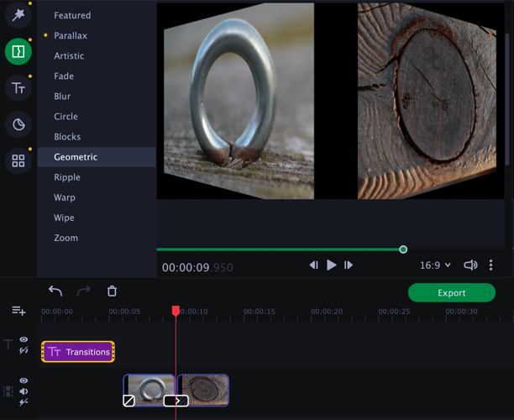This screenshot has width=514, height=420.
Task: Toggle visibility of the title track
Action: coord(24,340)
